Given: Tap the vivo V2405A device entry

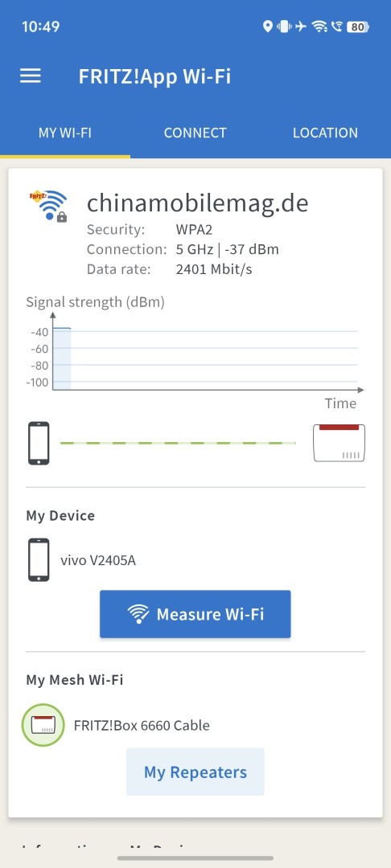Looking at the screenshot, I should [98, 561].
